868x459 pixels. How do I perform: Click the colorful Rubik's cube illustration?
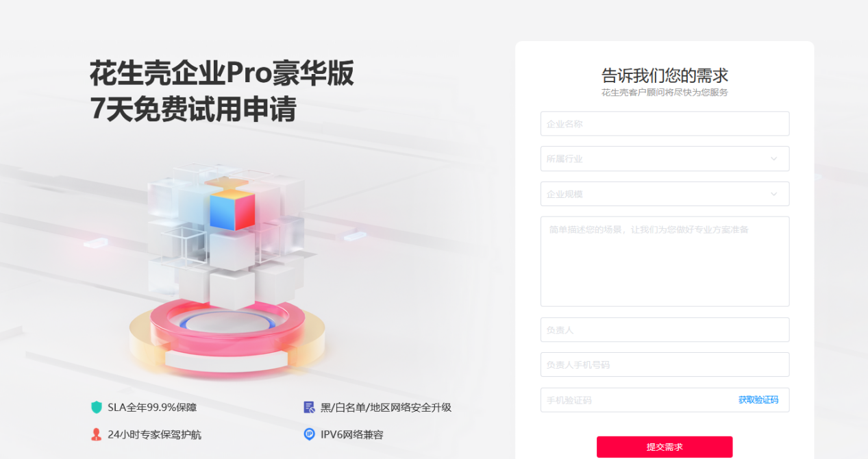click(x=227, y=235)
